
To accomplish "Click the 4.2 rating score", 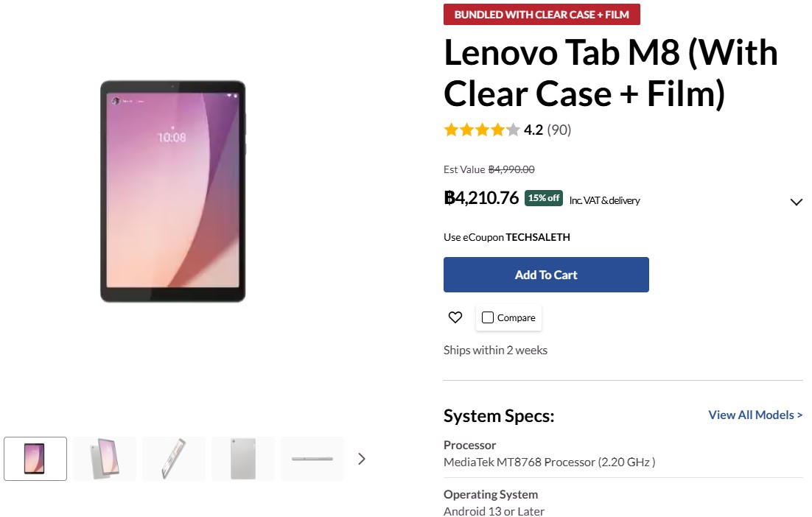I will coord(533,130).
